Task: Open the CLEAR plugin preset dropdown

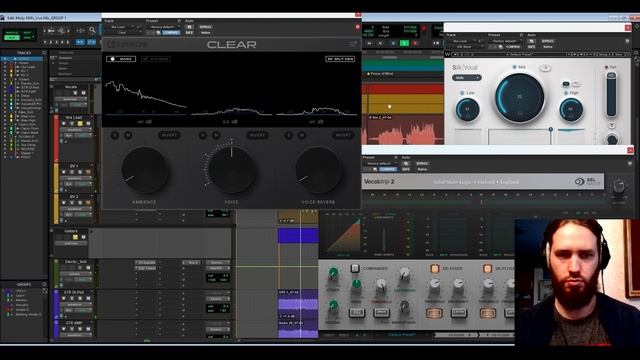Action: pos(164,27)
